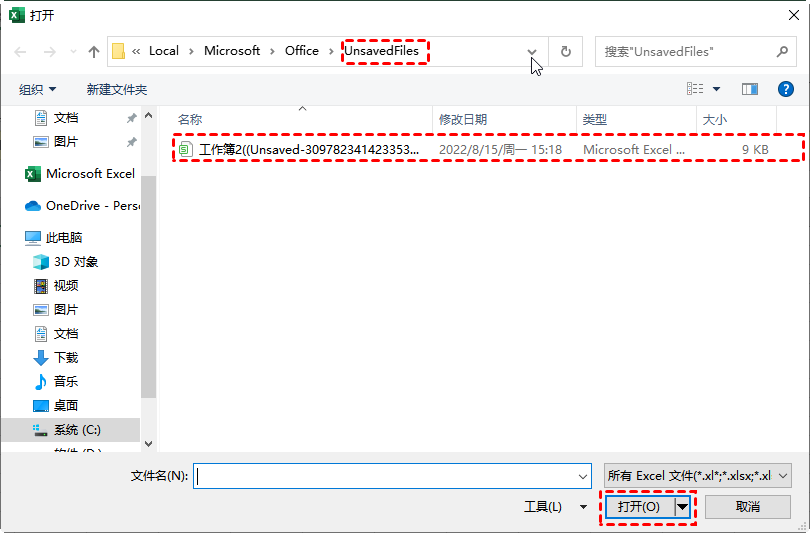The image size is (810, 533).
Task: Open OneDrive in the navigation pane
Action: coord(92,205)
